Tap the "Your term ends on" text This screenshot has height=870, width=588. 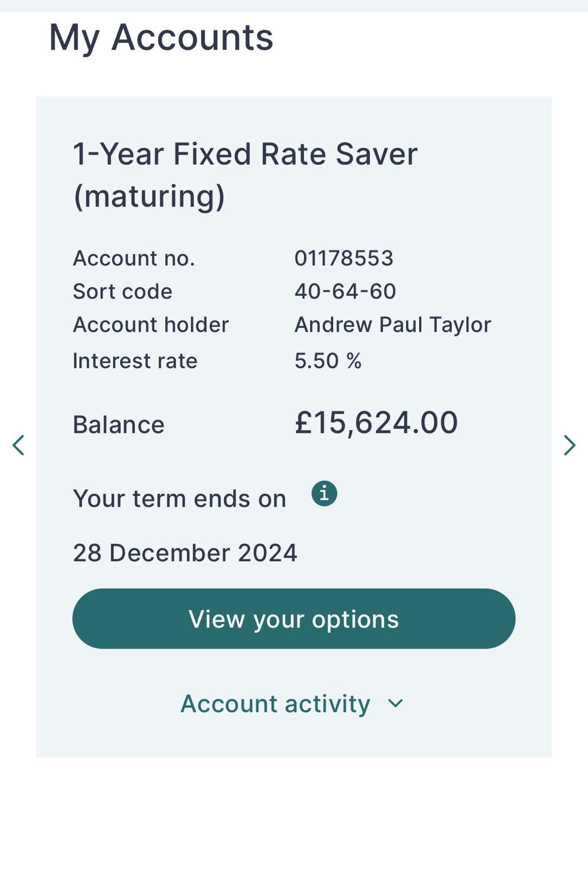point(179,499)
